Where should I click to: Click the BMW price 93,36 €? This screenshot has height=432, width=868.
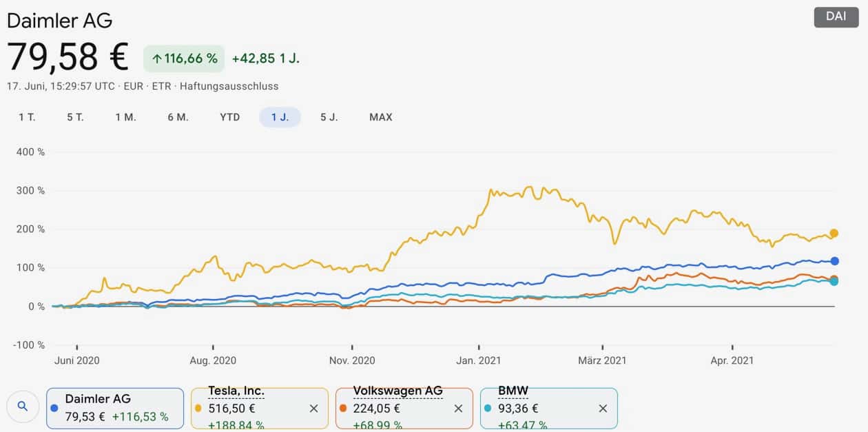coord(518,408)
